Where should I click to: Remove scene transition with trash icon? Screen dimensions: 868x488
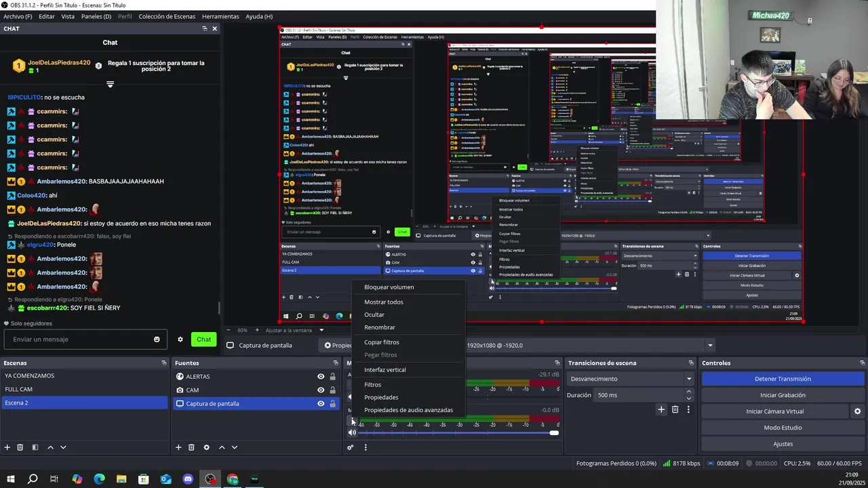[x=675, y=409]
